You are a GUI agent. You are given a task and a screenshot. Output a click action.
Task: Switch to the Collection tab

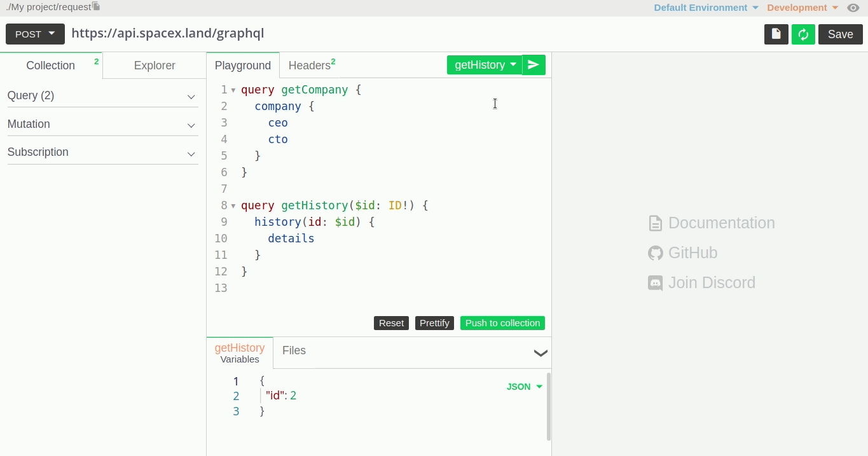click(51, 66)
